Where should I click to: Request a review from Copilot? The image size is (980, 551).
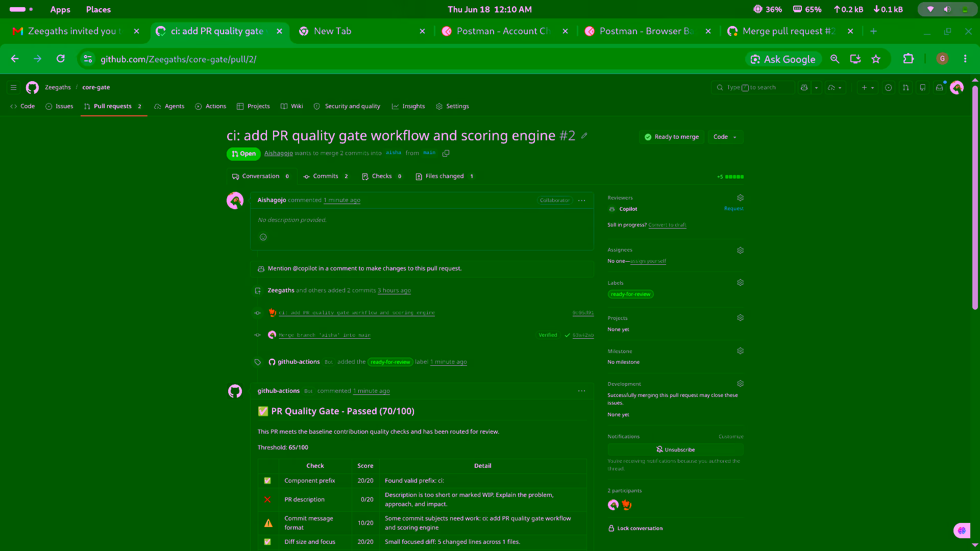click(733, 209)
